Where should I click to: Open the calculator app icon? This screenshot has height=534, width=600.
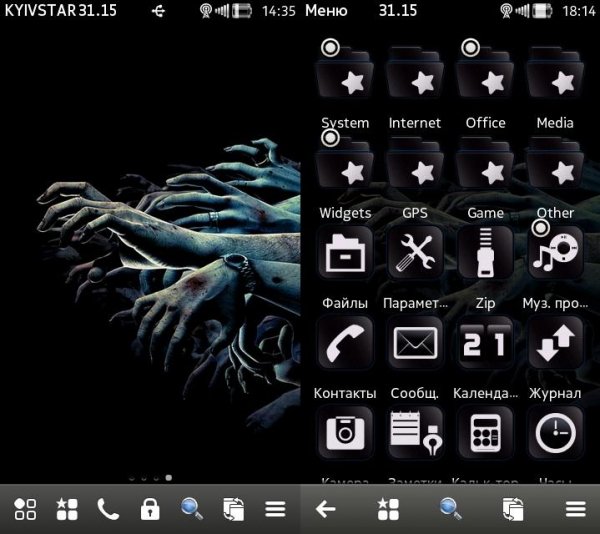pos(485,433)
